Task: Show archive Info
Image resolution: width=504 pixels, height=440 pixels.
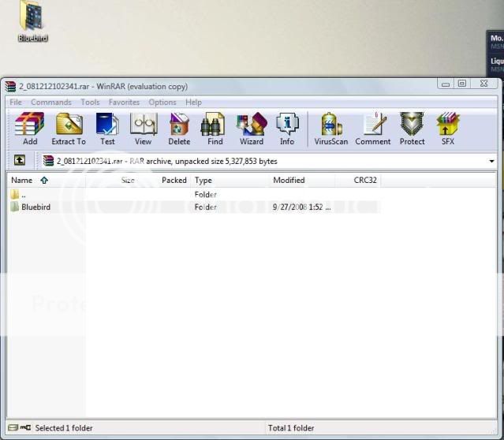Action: tap(287, 129)
